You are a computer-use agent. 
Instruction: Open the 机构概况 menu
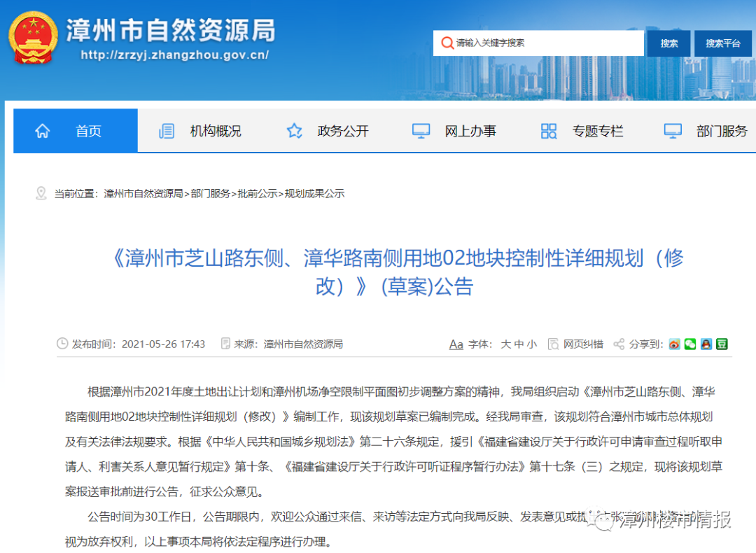pyautogui.click(x=215, y=131)
